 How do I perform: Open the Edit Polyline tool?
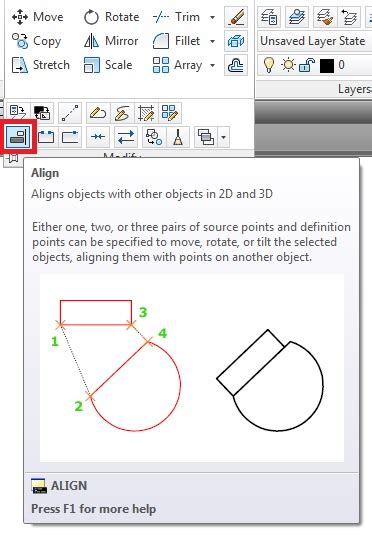[x=98, y=113]
